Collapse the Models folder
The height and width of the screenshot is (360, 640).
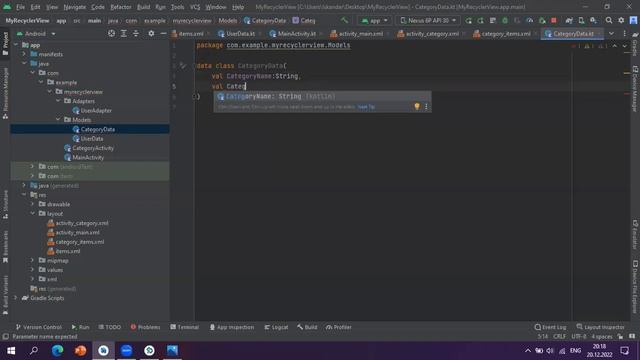[58, 120]
